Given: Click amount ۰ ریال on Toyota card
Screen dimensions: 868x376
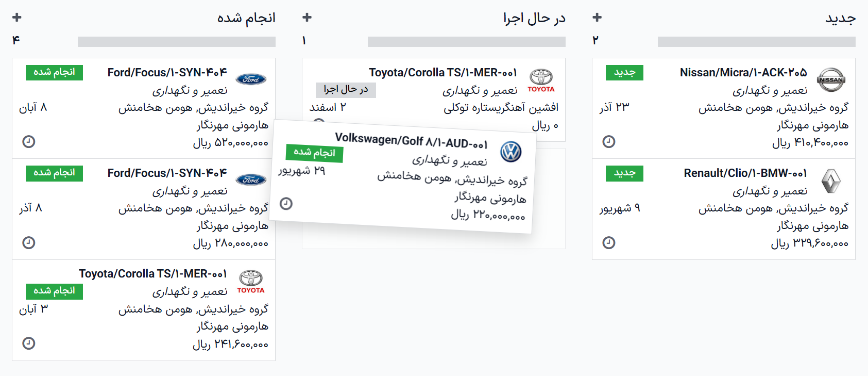Looking at the screenshot, I should [x=545, y=125].
